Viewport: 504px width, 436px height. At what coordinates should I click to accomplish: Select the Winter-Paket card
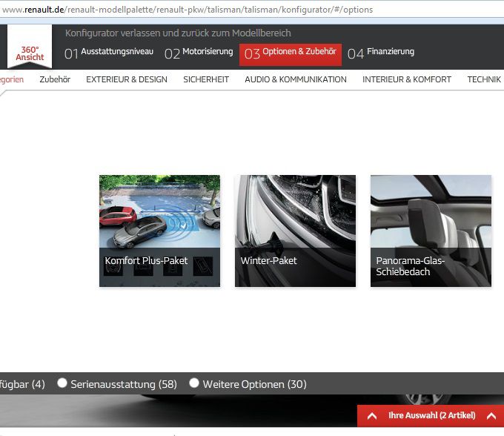tap(296, 231)
